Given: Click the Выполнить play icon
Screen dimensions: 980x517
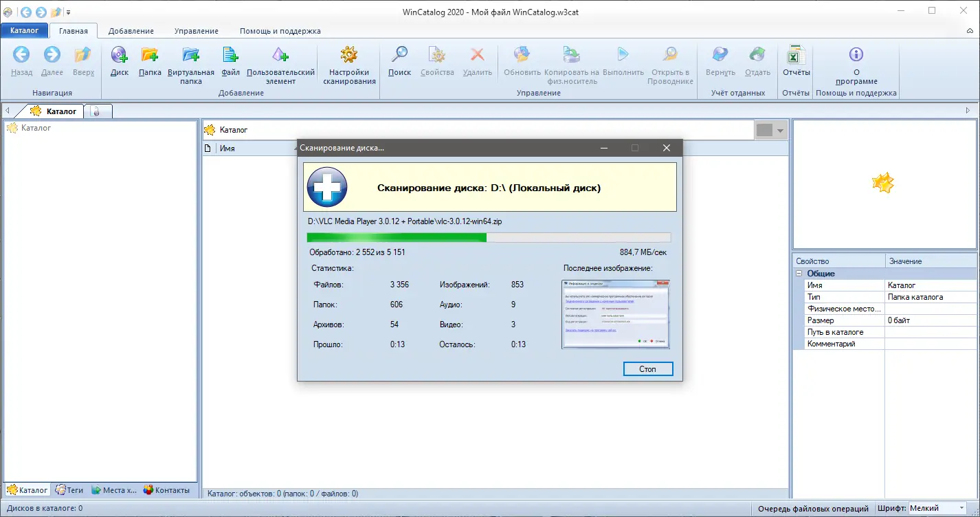Looking at the screenshot, I should 623,55.
